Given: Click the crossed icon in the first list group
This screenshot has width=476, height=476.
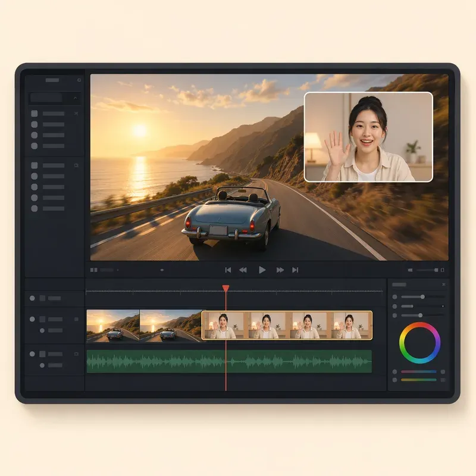Looking at the screenshot, I should pos(76,114).
